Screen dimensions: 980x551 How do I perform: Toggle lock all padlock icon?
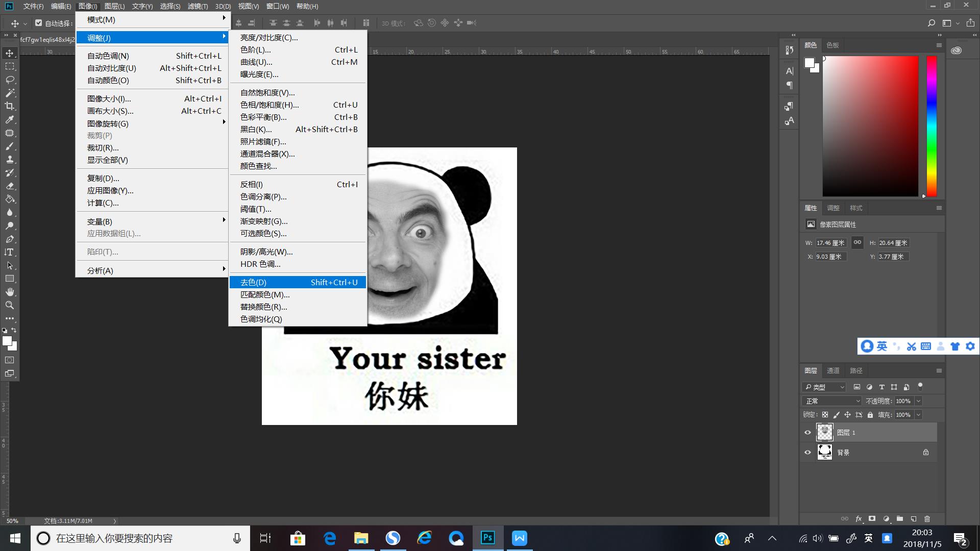tap(870, 415)
